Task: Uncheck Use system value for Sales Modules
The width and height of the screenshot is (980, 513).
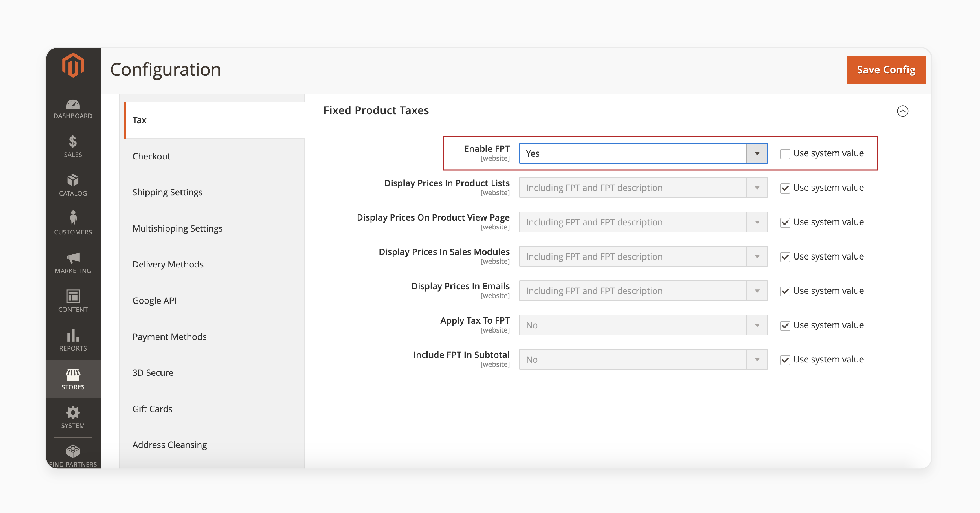Action: click(785, 257)
